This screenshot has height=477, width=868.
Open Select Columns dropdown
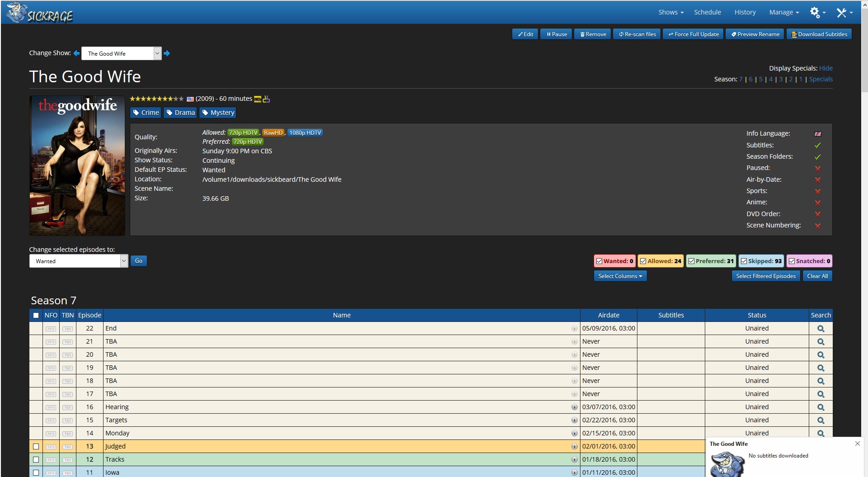pyautogui.click(x=620, y=276)
